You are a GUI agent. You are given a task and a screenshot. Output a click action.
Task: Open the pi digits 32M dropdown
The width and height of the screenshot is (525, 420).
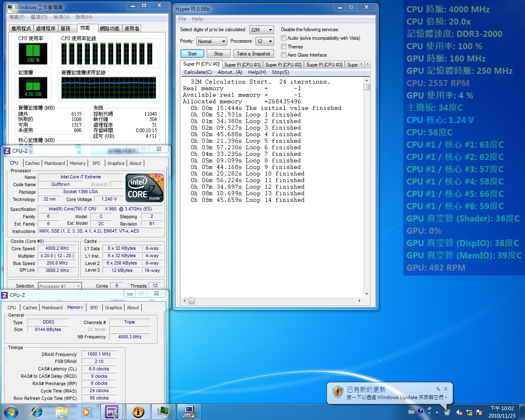pos(262,30)
